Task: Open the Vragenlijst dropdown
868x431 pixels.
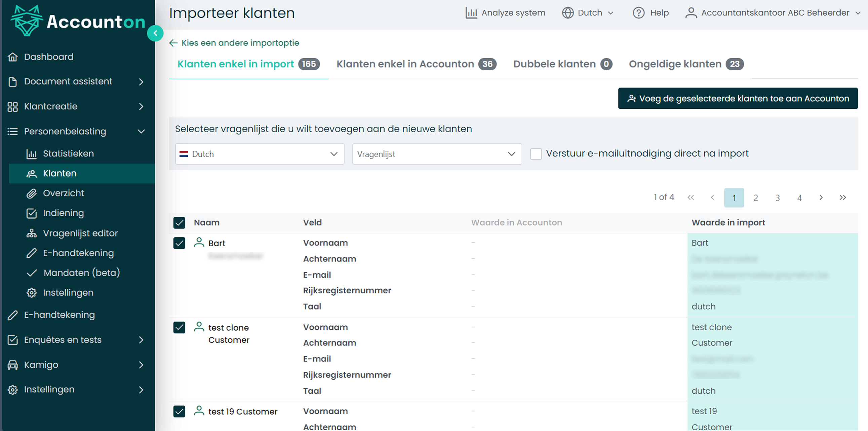Action: [x=437, y=154]
